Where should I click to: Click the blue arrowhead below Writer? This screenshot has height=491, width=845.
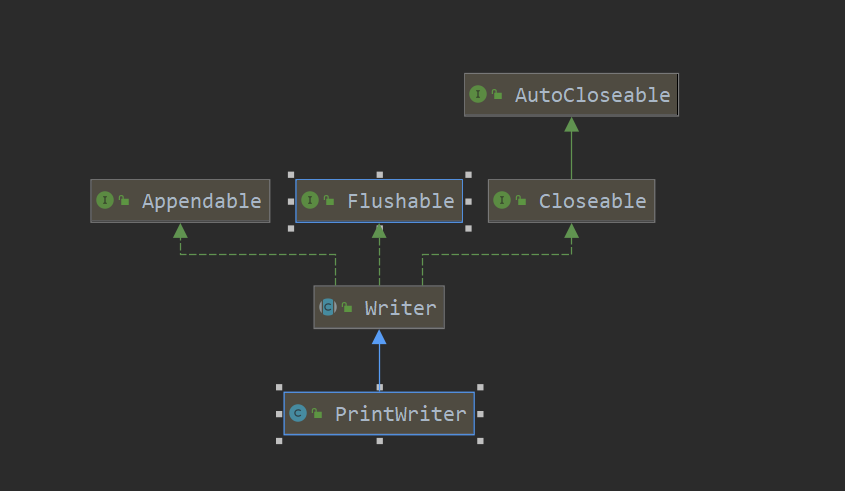[379, 337]
